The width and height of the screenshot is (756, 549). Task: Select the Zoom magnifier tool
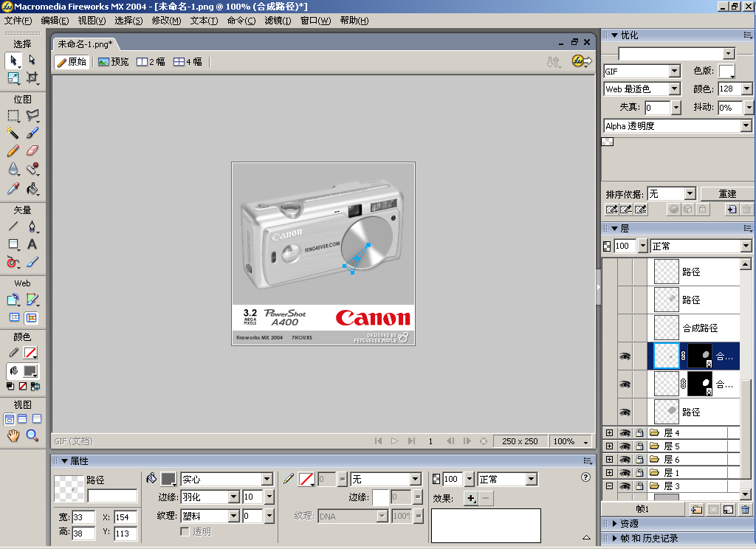[32, 435]
